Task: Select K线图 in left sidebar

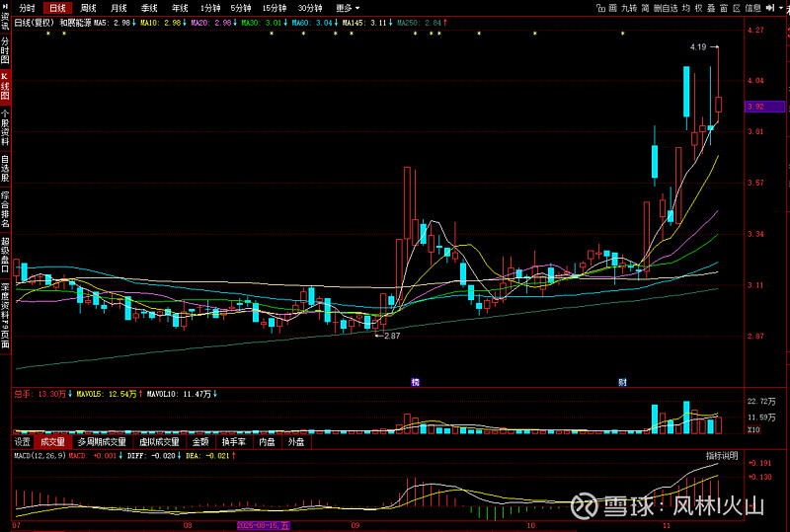Action: [x=5, y=86]
